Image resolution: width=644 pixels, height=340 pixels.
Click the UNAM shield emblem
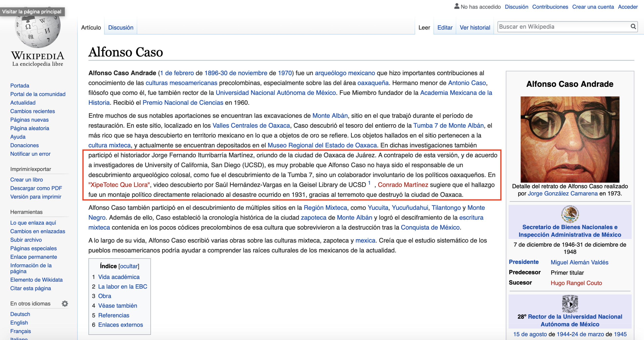[x=570, y=304]
